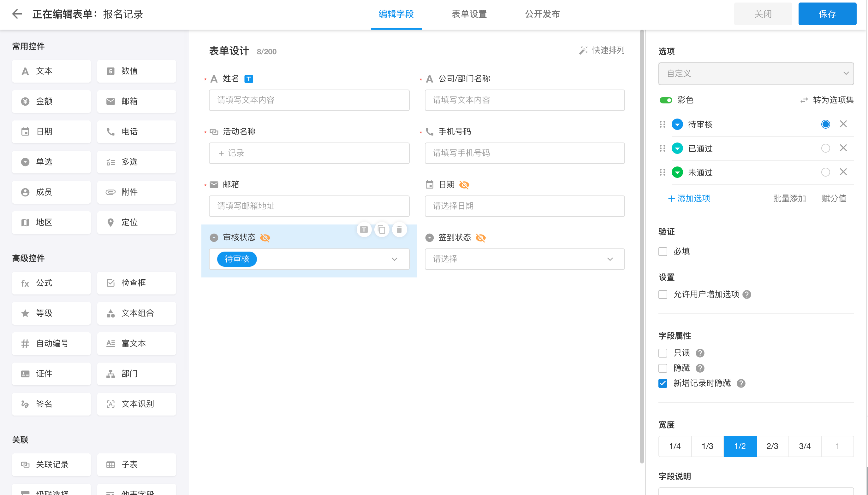Click the 快速排列 magic wand icon
This screenshot has height=495, width=868.
click(583, 50)
